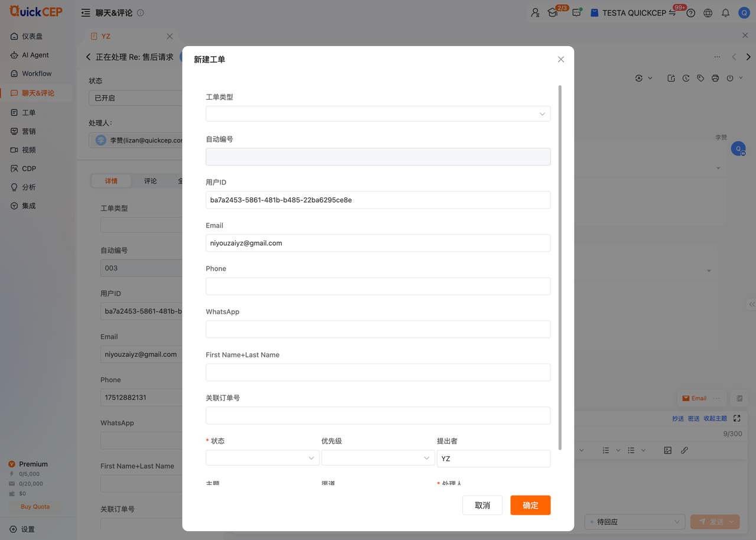Open 设置 settings gear icon

(x=14, y=529)
